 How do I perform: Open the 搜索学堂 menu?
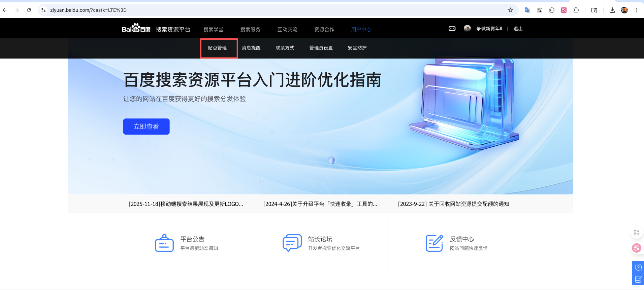tap(213, 30)
